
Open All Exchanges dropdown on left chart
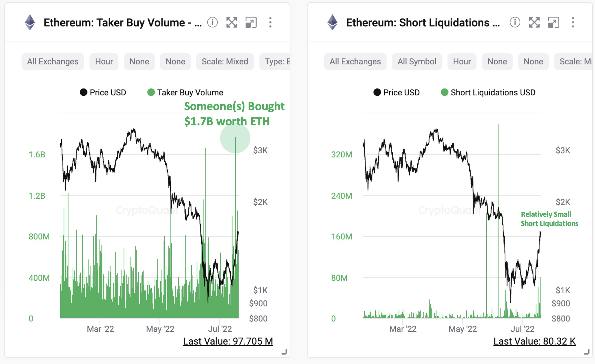coord(53,62)
